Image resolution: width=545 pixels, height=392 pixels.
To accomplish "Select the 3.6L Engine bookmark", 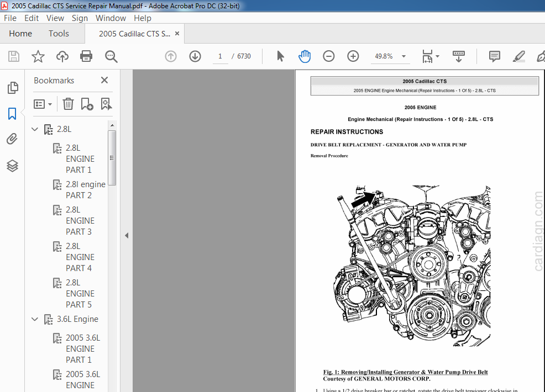I will (x=77, y=319).
